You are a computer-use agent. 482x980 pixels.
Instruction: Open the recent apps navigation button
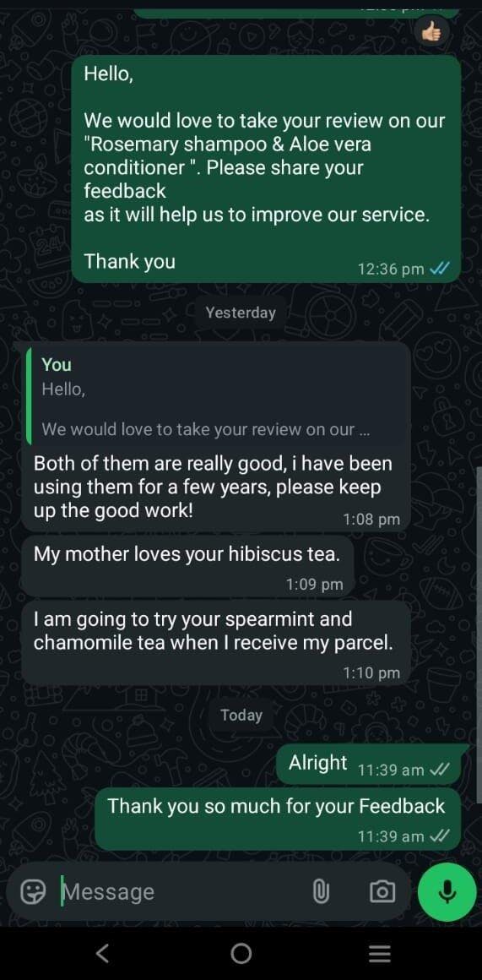point(379,953)
